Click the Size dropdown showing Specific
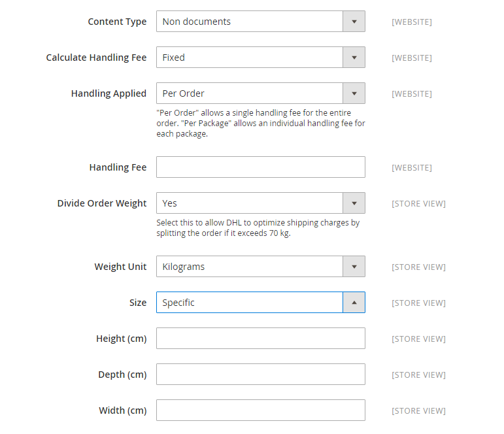Viewport: 504px width, 434px height. (x=261, y=303)
